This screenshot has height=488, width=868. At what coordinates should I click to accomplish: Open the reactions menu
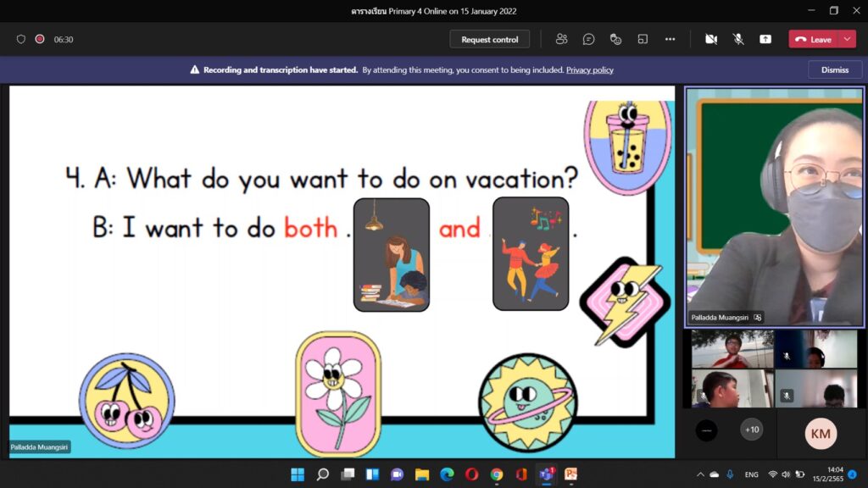click(x=615, y=39)
